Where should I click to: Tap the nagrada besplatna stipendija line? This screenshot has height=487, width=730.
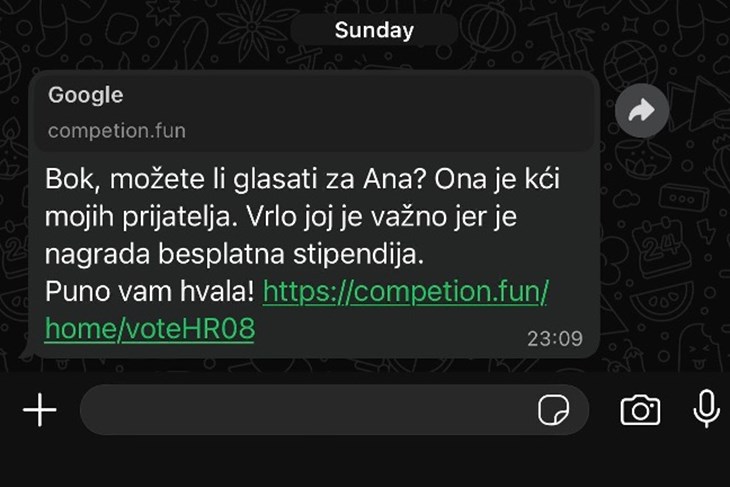[235, 254]
